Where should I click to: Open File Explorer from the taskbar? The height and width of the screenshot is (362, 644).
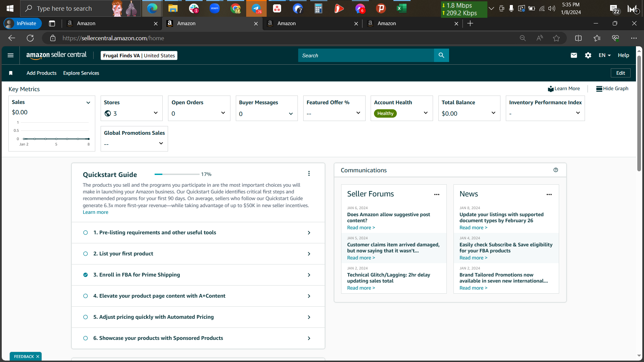pyautogui.click(x=173, y=8)
